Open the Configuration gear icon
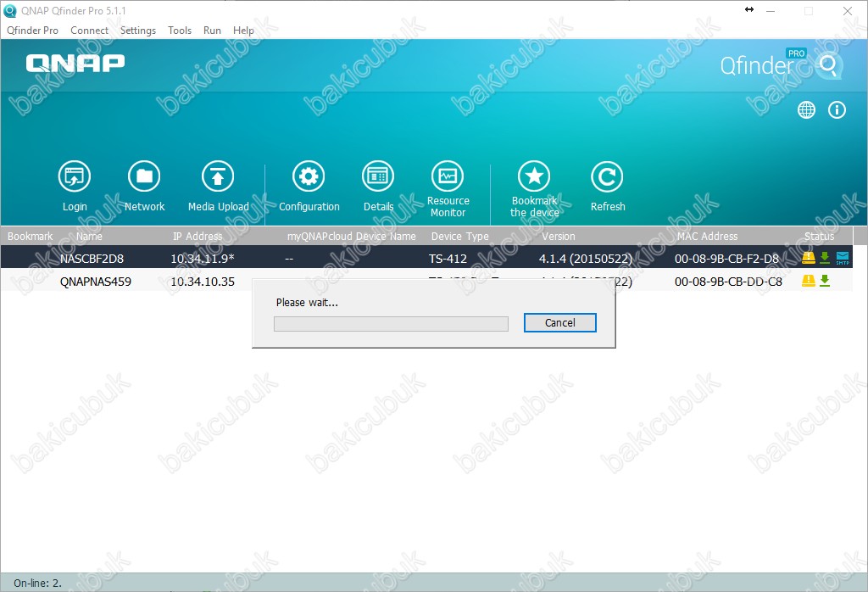This screenshot has height=592, width=868. coord(309,176)
